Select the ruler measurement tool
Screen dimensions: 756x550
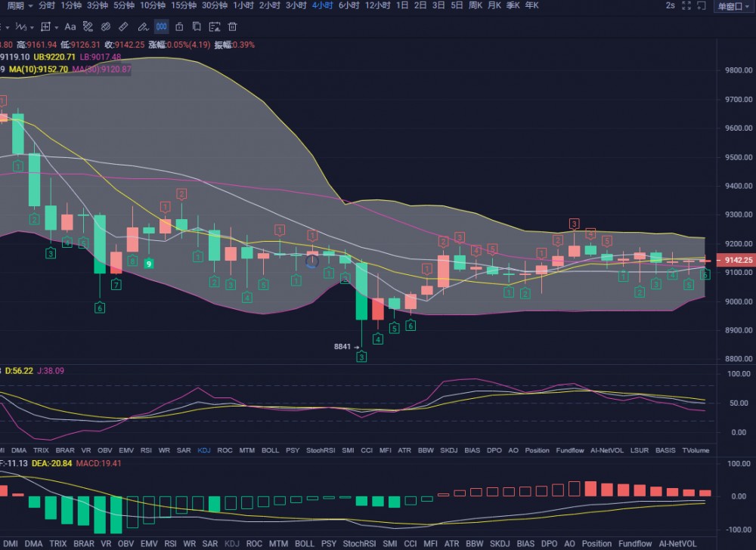tap(124, 26)
